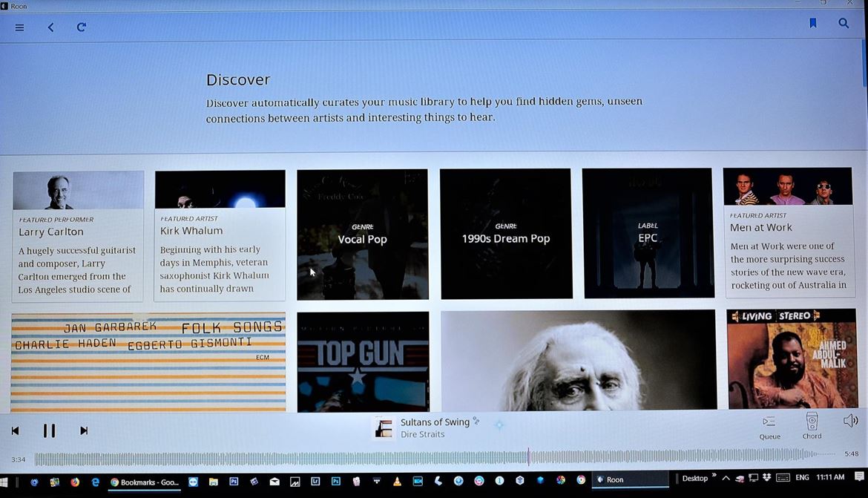Viewport: 868px width, 498px height.
Task: Pause the playing song
Action: (49, 430)
